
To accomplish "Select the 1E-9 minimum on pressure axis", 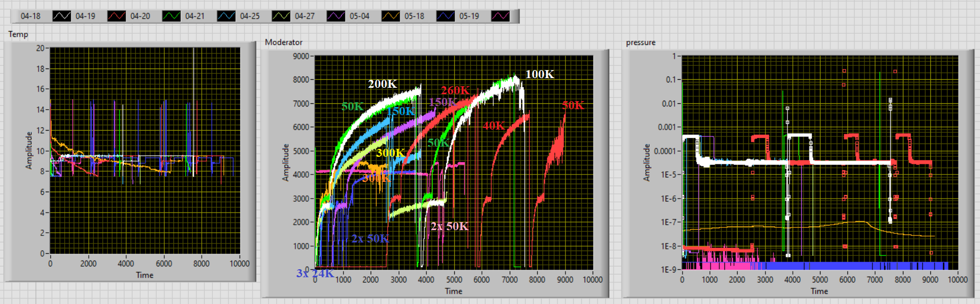I will 669,270.
